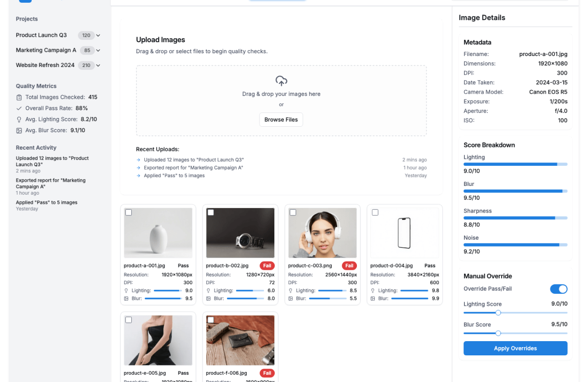Expand the Website Refresh 2024 project

point(98,65)
